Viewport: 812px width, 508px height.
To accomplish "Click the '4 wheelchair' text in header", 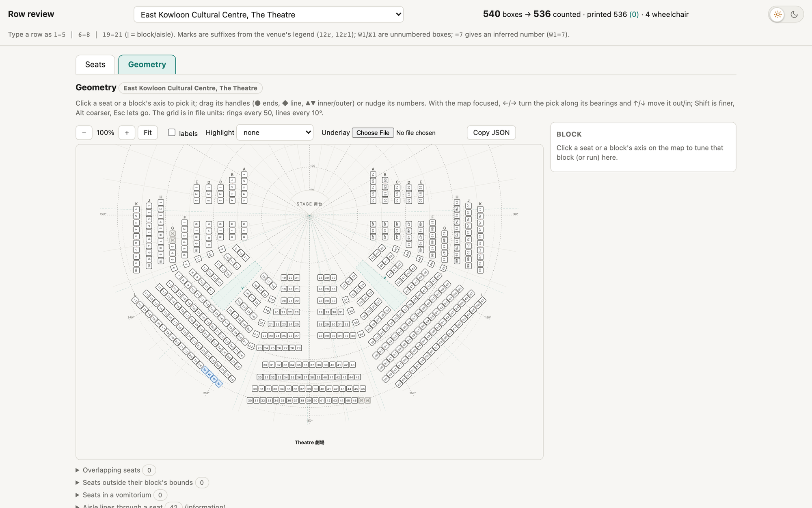I will pos(667,15).
